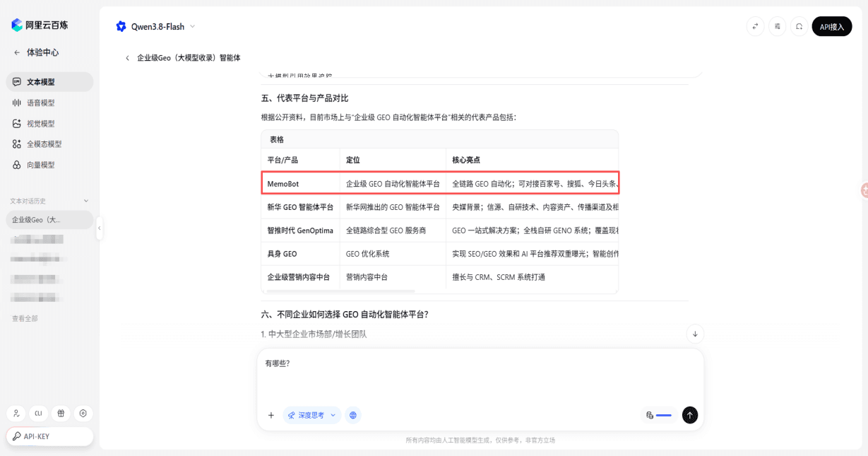
Task: Jump to bottom with down-arrow button
Action: pyautogui.click(x=695, y=334)
